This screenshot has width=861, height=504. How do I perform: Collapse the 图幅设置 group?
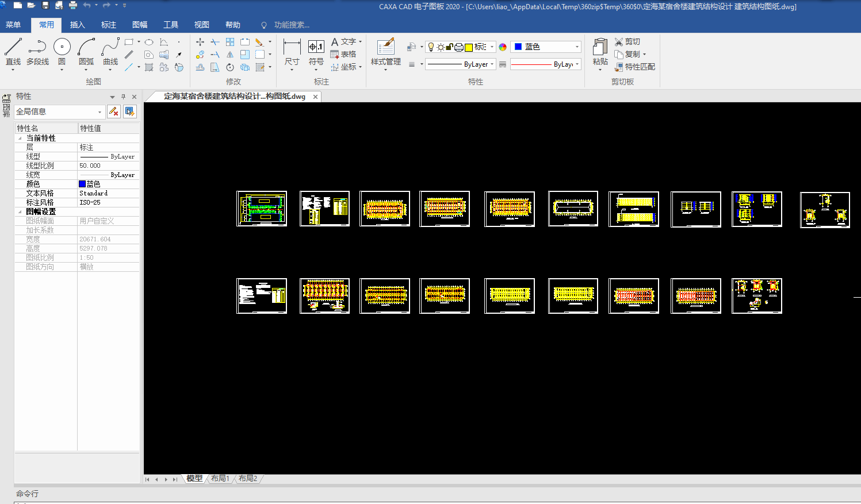(20, 212)
